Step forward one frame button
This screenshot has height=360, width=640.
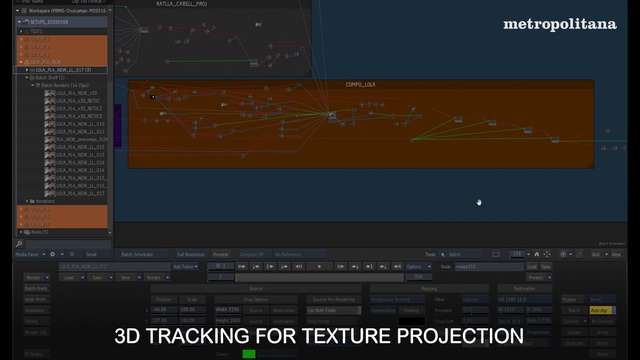click(340, 267)
